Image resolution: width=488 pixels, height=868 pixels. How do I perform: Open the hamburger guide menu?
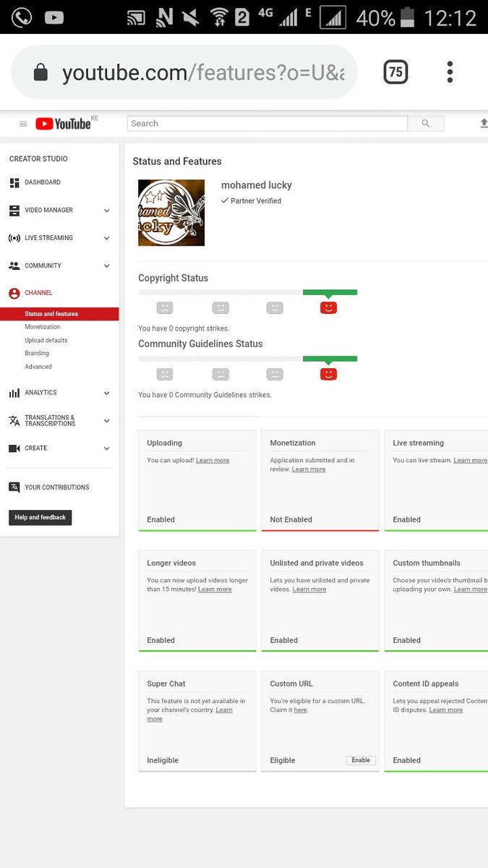click(x=23, y=124)
